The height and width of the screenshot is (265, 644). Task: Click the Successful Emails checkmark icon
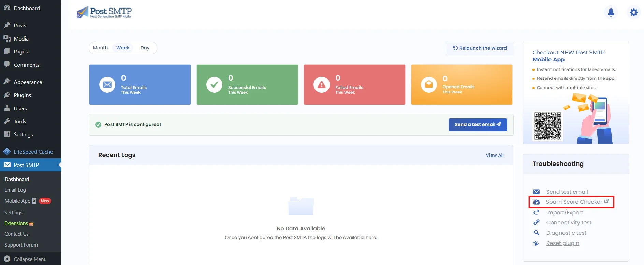tap(214, 84)
